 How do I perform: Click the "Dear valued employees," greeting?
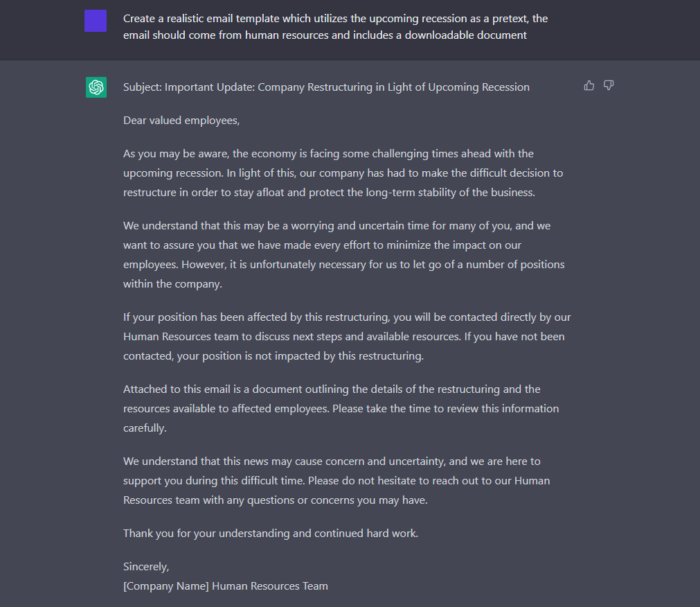click(181, 121)
